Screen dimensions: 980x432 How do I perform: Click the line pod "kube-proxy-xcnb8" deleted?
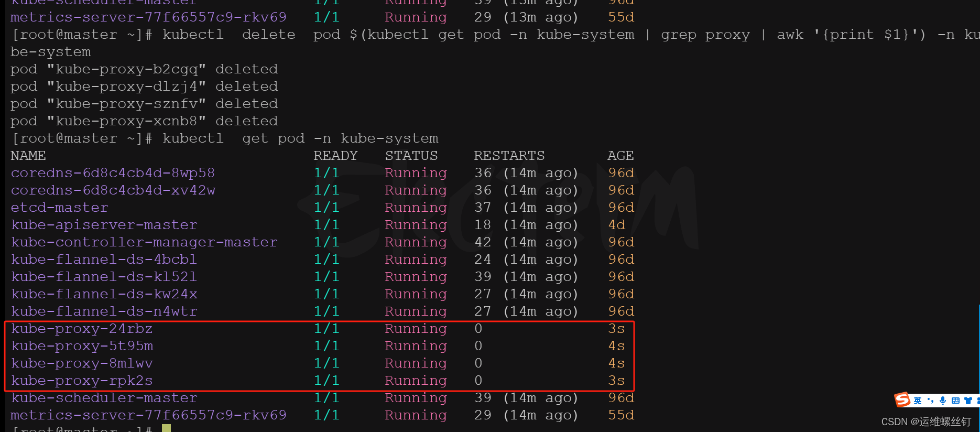tap(144, 121)
